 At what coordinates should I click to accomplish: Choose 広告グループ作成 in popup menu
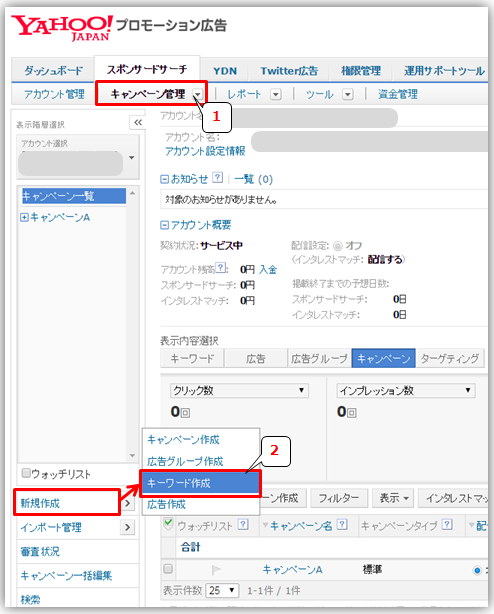point(185,461)
